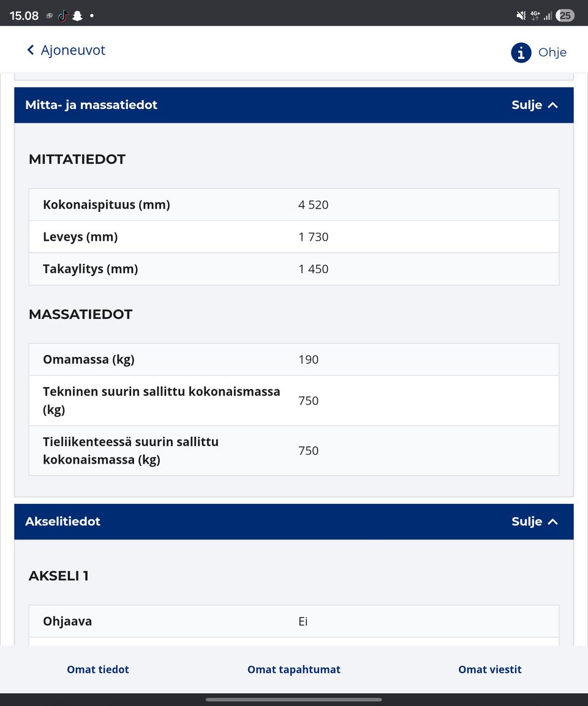Tap the home gesture bar at bottom
The image size is (588, 706).
point(294,699)
